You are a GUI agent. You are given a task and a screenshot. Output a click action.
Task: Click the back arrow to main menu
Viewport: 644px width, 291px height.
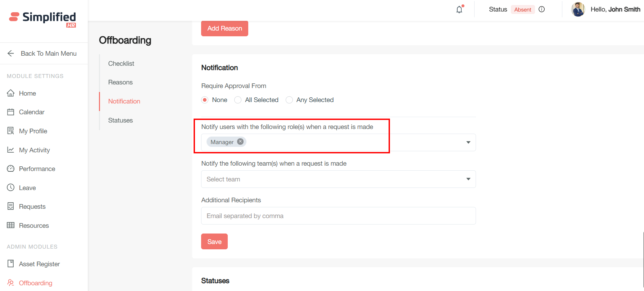pos(11,54)
